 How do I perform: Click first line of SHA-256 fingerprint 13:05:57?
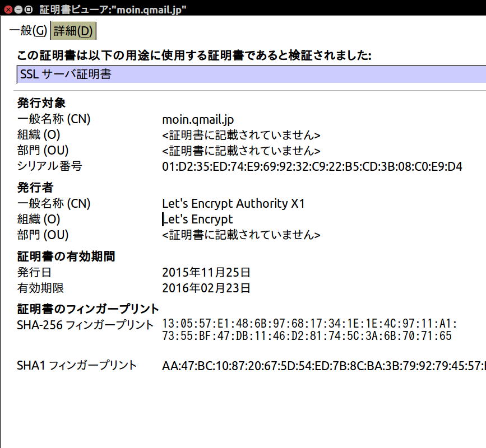309,324
